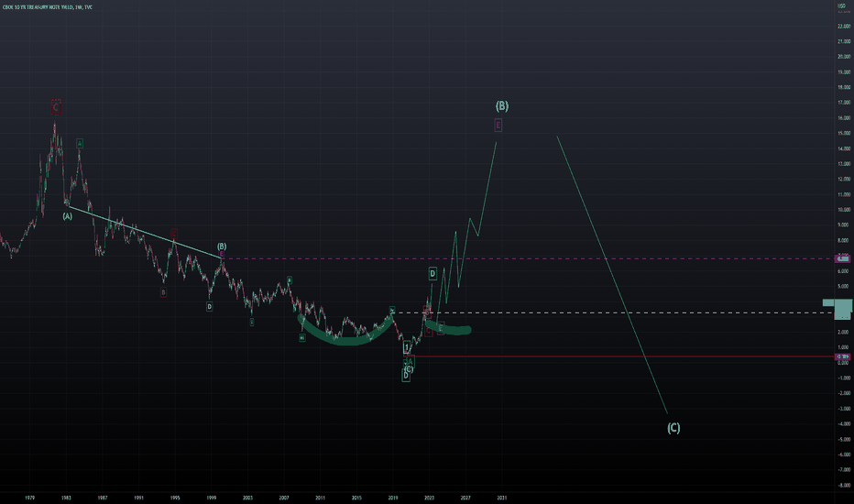This screenshot has height=504, width=854.
Task: Click the purple price tag near 7.000
Action: tap(843, 258)
